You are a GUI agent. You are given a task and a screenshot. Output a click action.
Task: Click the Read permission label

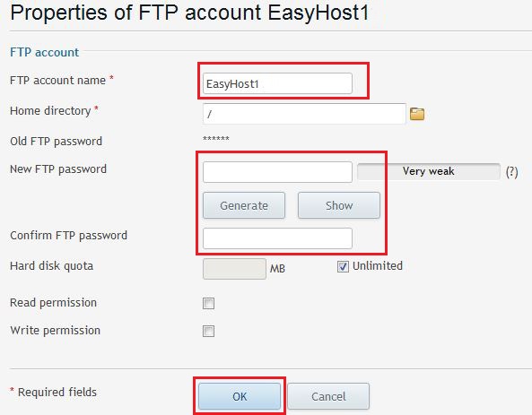(x=53, y=303)
